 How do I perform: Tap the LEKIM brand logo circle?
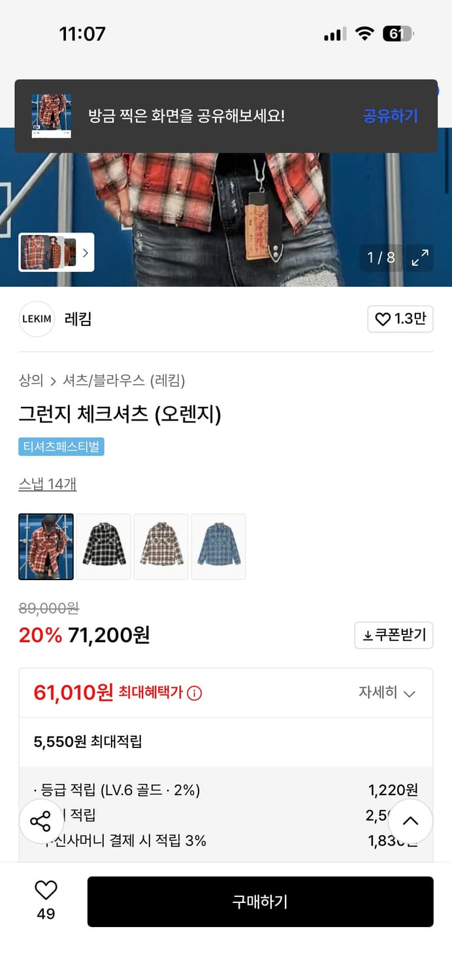37,319
